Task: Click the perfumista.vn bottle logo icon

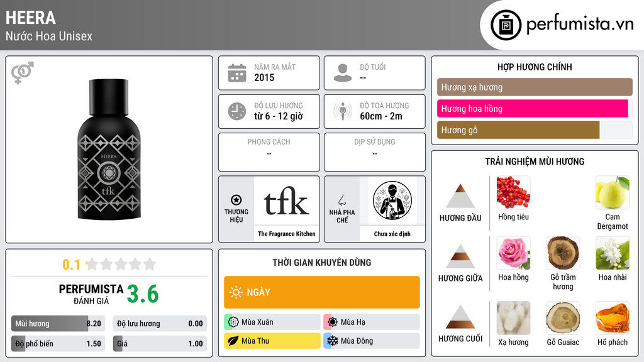Action: tap(506, 25)
